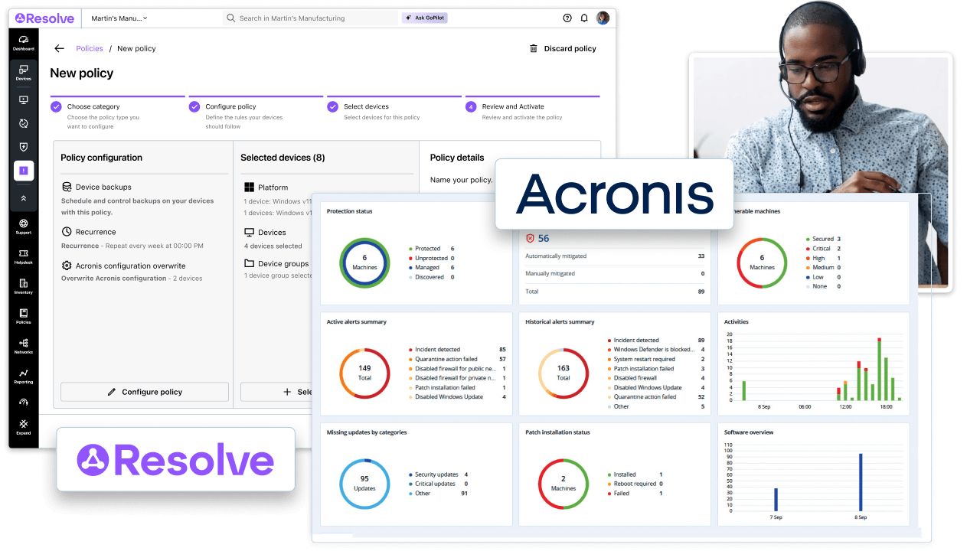Click 'Recurrence - Repeat every week at 00:00 PM'
Image resolution: width=980 pixels, height=551 pixels.
click(132, 246)
